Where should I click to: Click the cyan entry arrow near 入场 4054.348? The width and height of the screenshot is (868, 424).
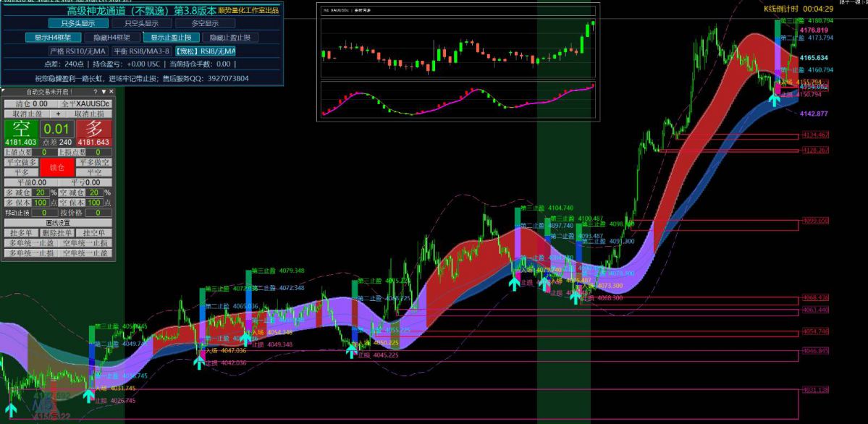[245, 337]
